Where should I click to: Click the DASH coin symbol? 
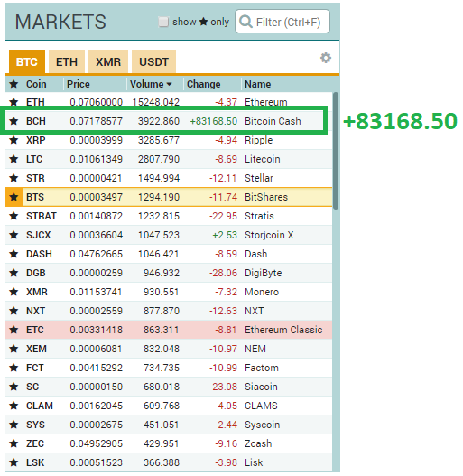(x=39, y=254)
